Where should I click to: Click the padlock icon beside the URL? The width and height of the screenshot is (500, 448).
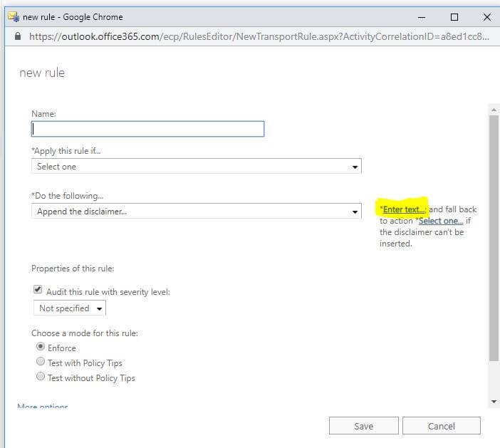click(x=19, y=36)
